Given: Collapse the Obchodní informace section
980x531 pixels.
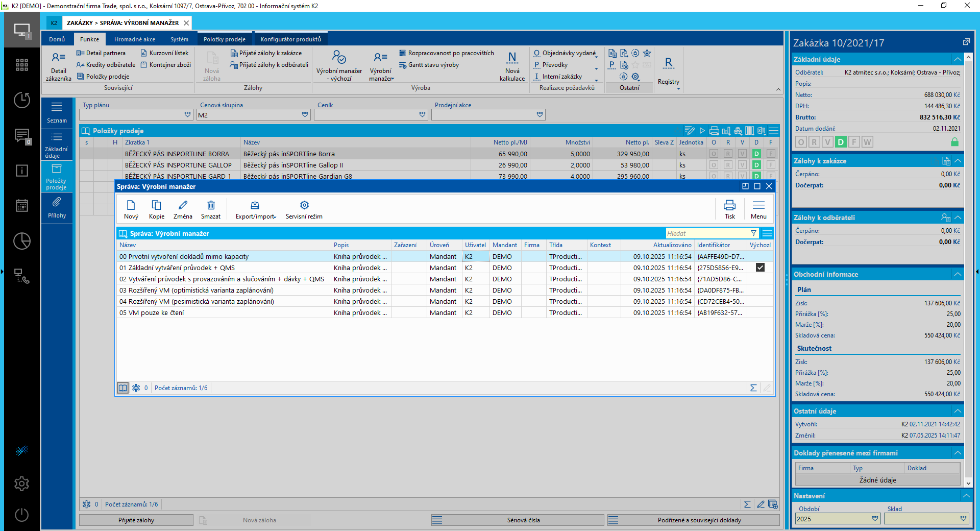Looking at the screenshot, I should pyautogui.click(x=958, y=274).
